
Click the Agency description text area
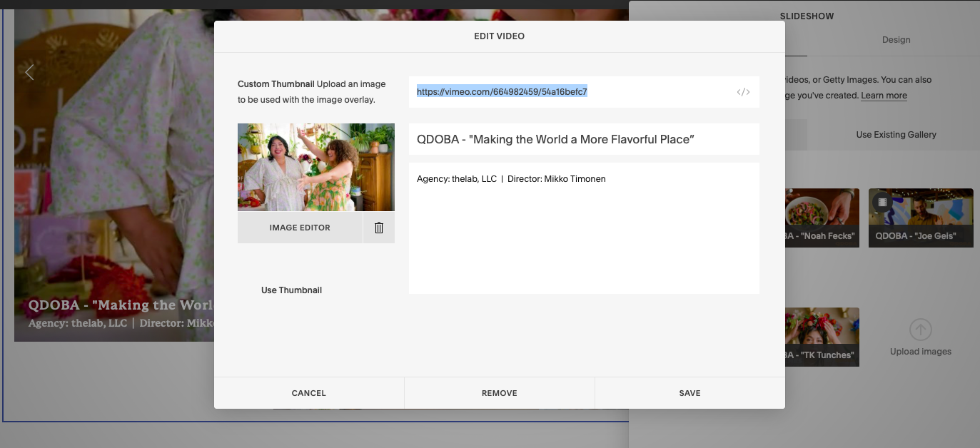[x=584, y=228]
